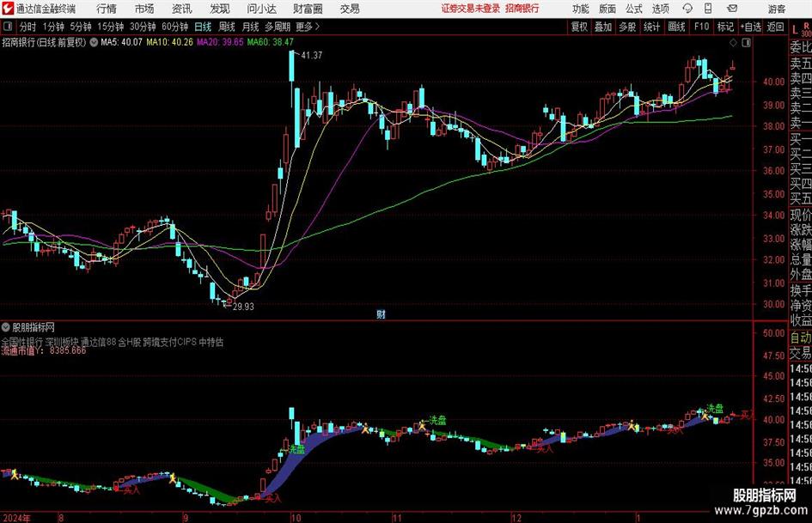Image resolution: width=812 pixels, height=523 pixels.
Task: Click the 股朋指标网 indicator name
Action: [x=34, y=327]
